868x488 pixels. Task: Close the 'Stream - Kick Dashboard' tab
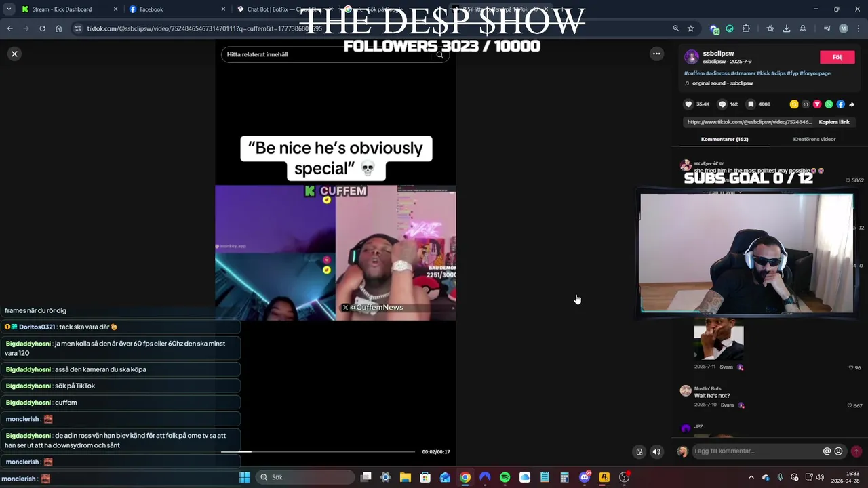pyautogui.click(x=115, y=9)
